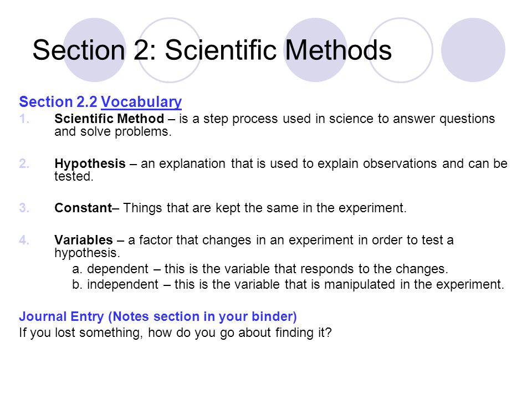Click the slide title Section 2: Scientific Methods

[x=212, y=50]
